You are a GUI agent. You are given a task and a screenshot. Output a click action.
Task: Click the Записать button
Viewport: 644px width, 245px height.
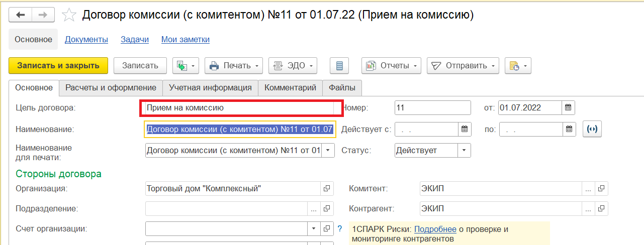pyautogui.click(x=140, y=65)
